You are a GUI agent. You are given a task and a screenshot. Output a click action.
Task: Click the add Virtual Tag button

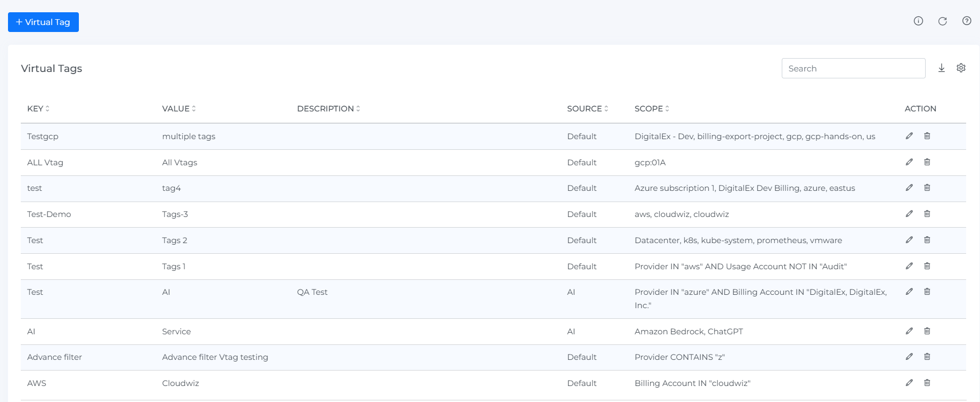pyautogui.click(x=43, y=22)
